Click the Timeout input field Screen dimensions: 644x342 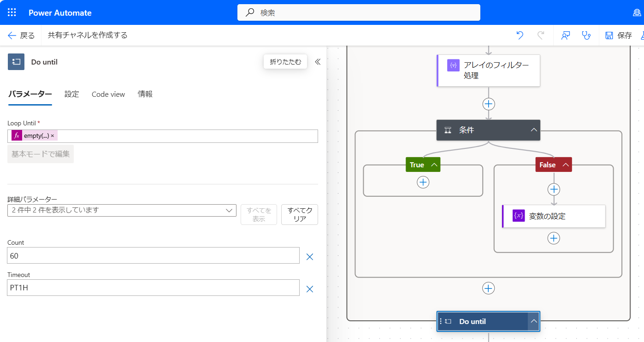click(154, 288)
